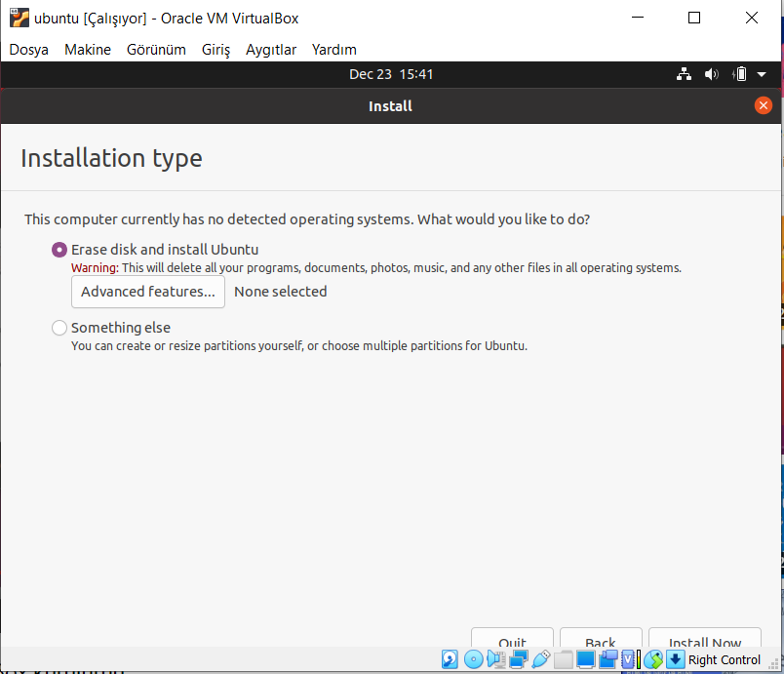Open the Makine menu

tap(88, 50)
